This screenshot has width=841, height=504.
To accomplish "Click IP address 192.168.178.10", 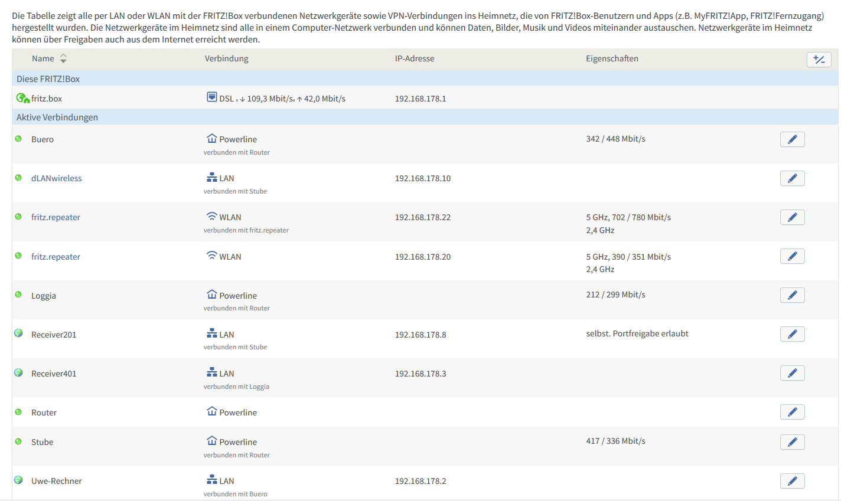I will click(423, 178).
